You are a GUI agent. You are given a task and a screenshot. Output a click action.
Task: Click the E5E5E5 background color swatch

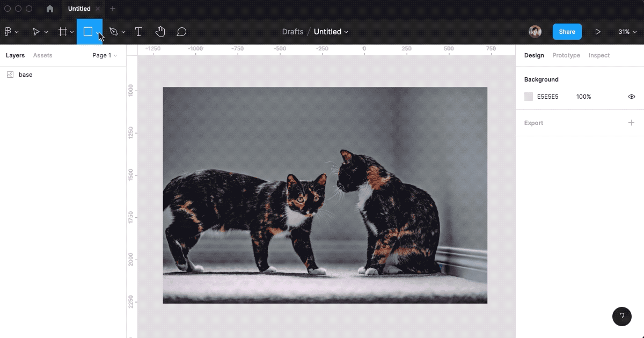529,97
